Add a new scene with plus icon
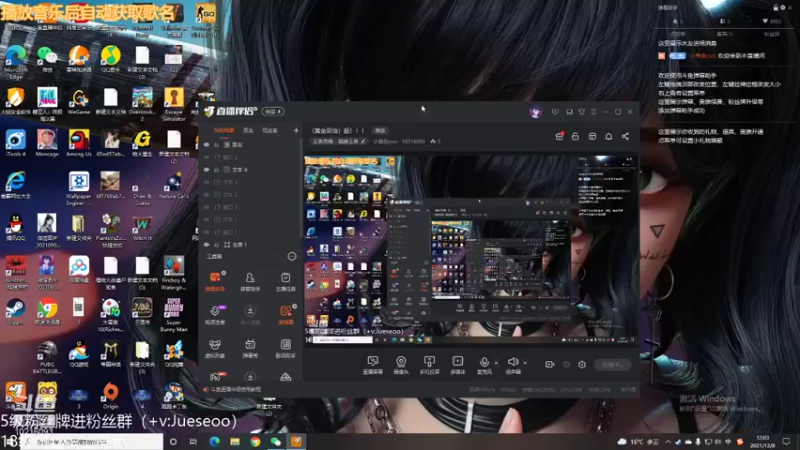This screenshot has height=450, width=800. point(296,131)
